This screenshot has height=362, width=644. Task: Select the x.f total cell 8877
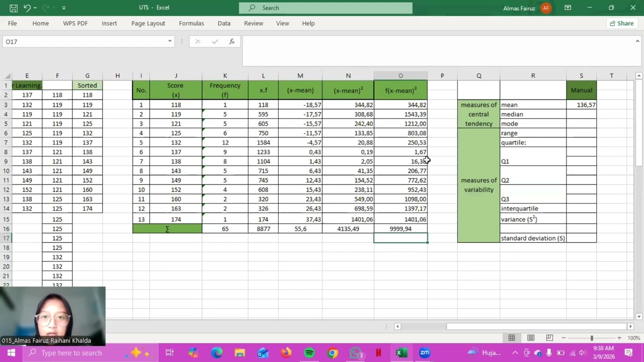[x=263, y=229]
